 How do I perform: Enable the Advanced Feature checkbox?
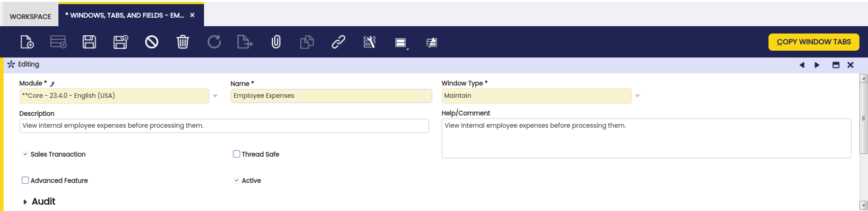25,180
